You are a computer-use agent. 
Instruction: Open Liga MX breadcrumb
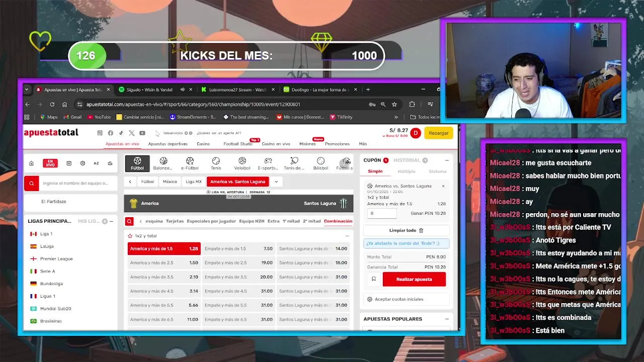click(x=194, y=182)
